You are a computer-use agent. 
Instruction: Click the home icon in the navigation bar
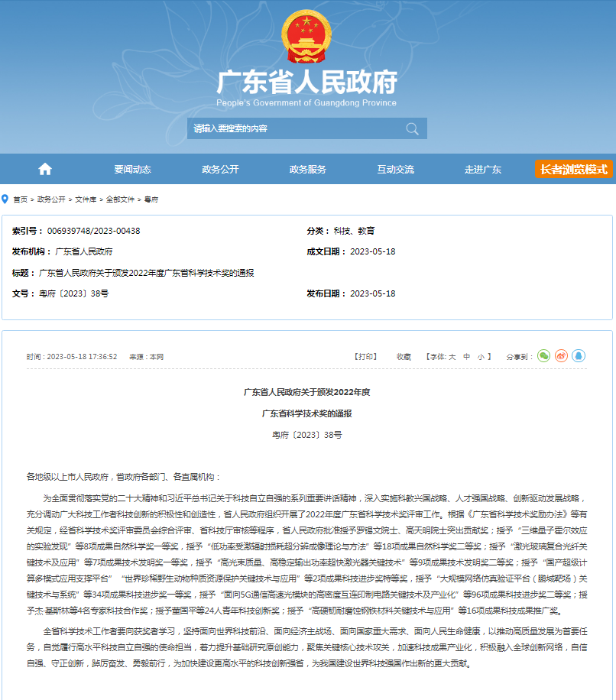pyautogui.click(x=45, y=169)
